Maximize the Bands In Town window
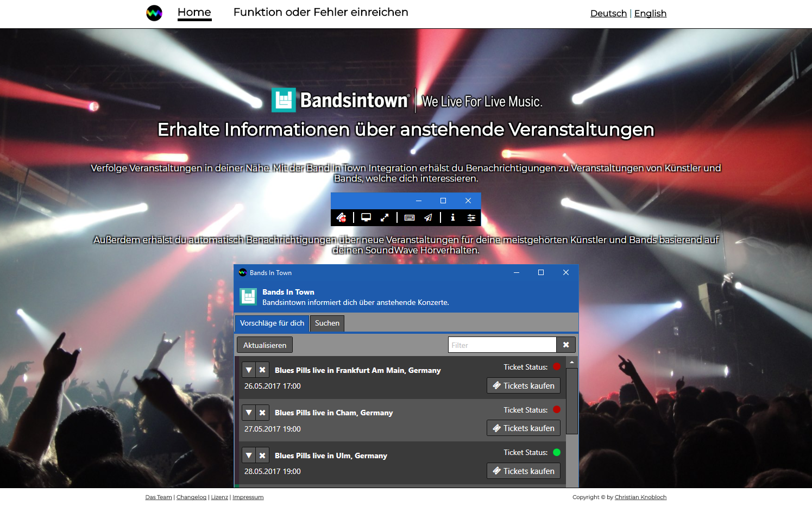Viewport: 812px width, 505px height. [x=541, y=272]
